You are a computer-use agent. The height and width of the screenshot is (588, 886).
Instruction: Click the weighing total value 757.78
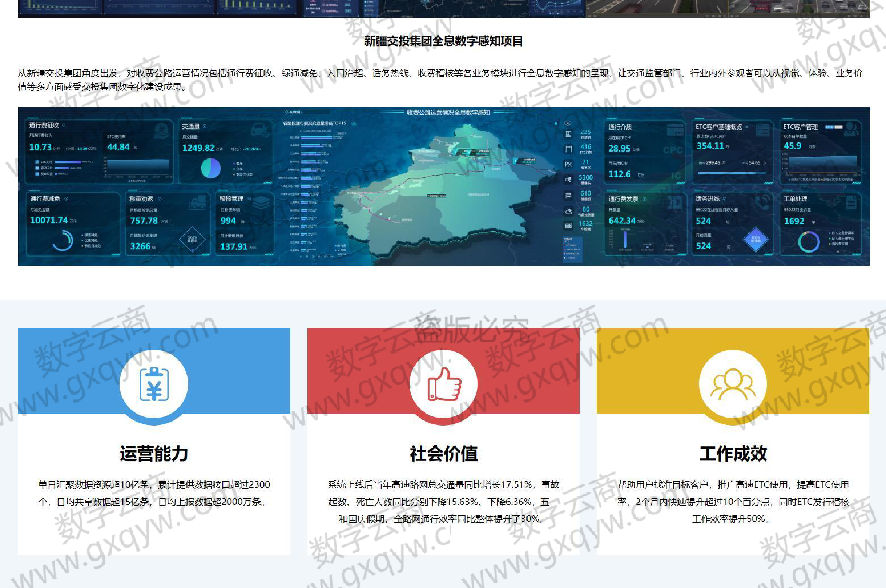(x=144, y=221)
